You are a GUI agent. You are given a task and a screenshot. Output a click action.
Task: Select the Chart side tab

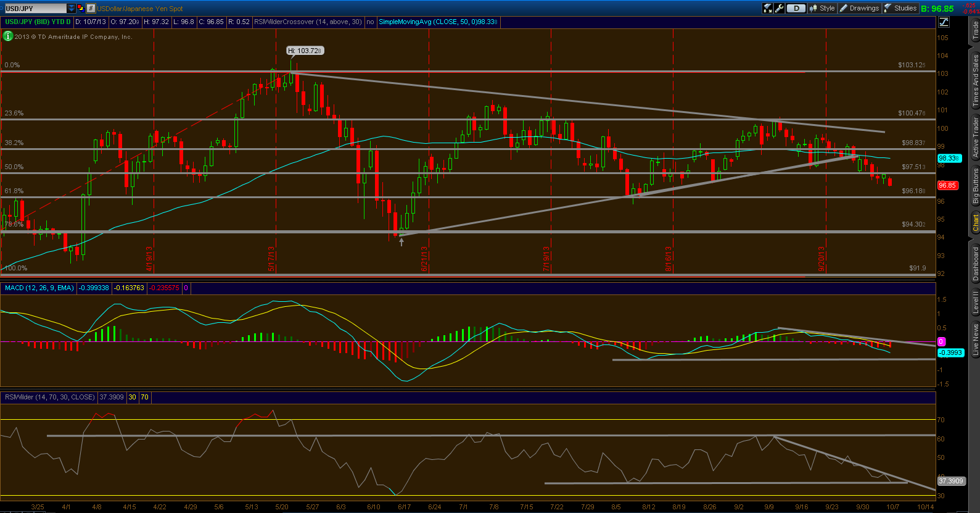pos(975,223)
